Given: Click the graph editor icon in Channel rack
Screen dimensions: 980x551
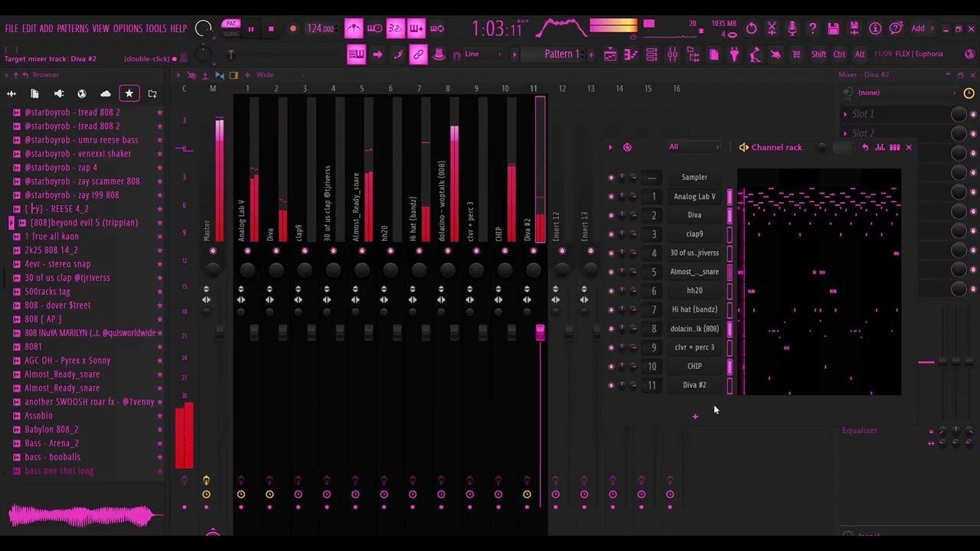Looking at the screenshot, I should coord(880,147).
